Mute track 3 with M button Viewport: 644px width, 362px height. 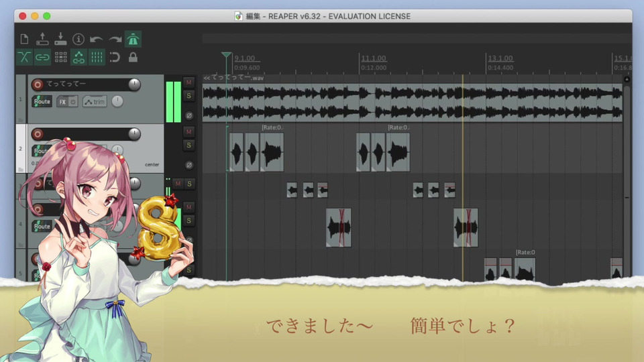click(x=178, y=184)
